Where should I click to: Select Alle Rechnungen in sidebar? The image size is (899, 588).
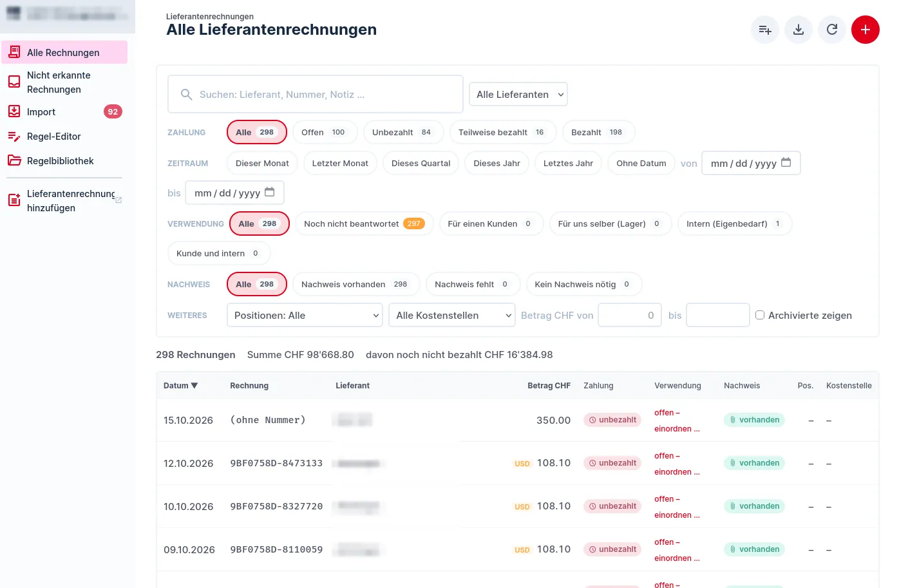pos(64,52)
